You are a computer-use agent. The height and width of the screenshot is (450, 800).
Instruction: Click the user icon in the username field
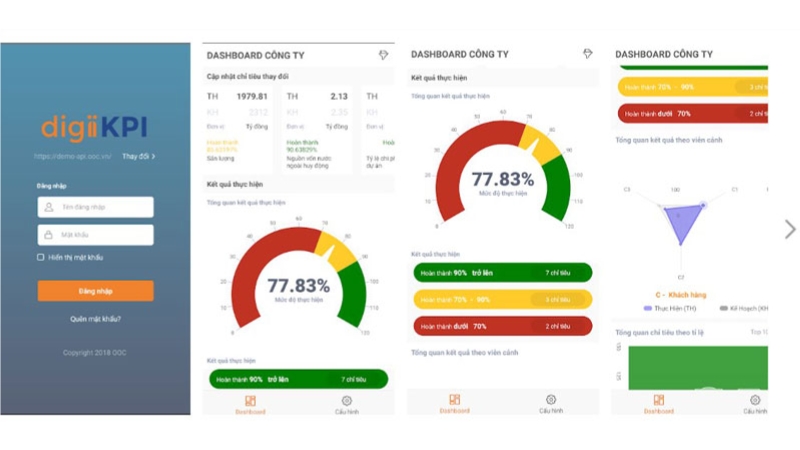click(47, 207)
